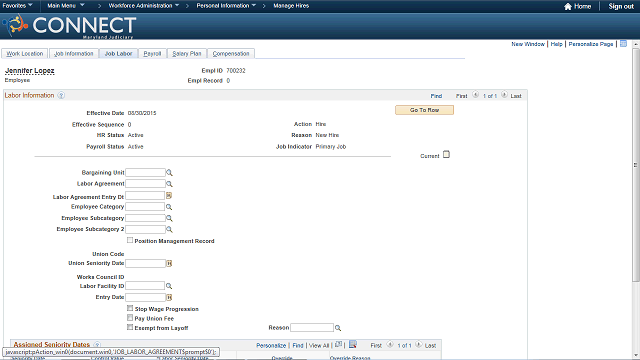Screen dimensions: 640x360
Task: Toggle Position Management Record checkbox
Action: [x=130, y=240]
